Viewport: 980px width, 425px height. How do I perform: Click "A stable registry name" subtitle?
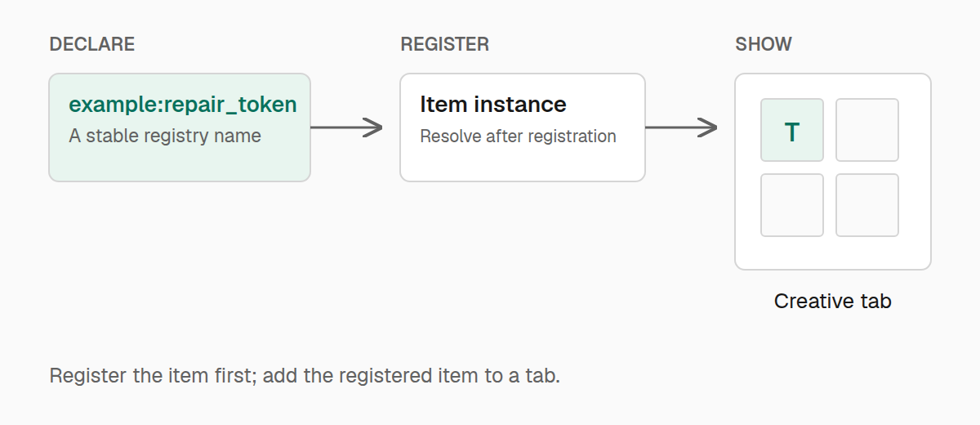[165, 136]
